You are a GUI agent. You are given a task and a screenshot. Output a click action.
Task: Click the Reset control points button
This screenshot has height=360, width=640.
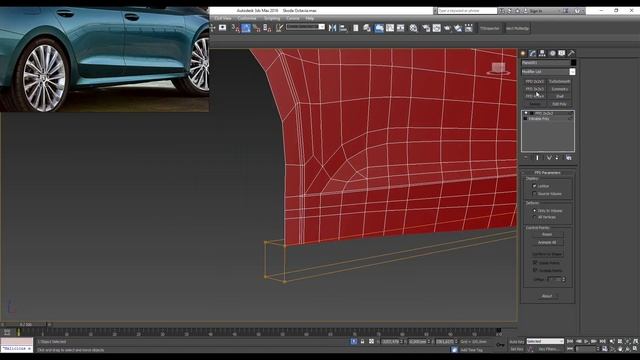(x=547, y=235)
